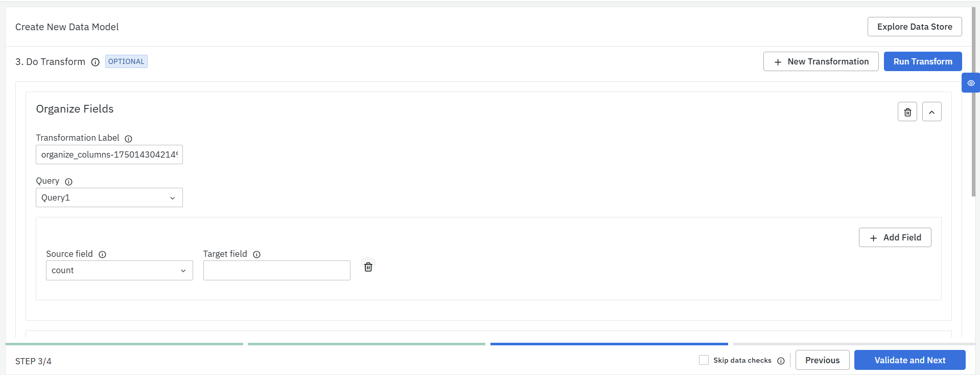Delete the Organize Fields transformation
The width and height of the screenshot is (980, 375).
click(907, 112)
